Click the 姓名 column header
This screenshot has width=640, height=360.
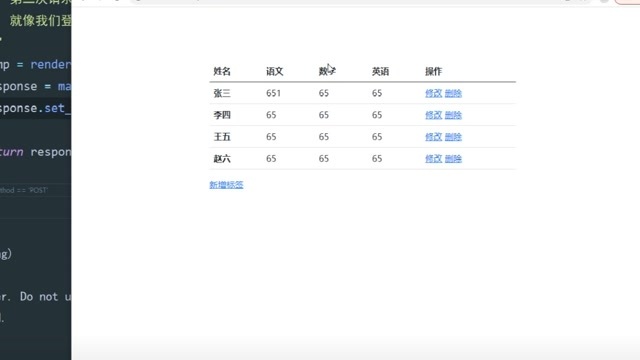click(222, 71)
